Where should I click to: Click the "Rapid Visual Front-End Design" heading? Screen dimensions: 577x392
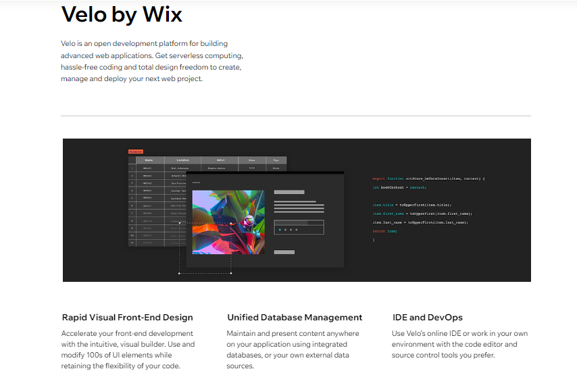tap(127, 317)
